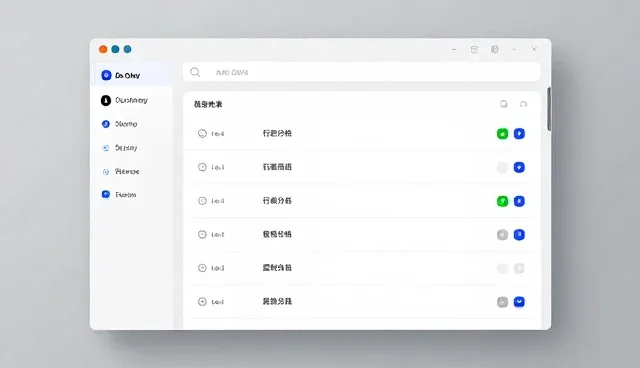Open the sixth list row's Chinese title

(277, 301)
